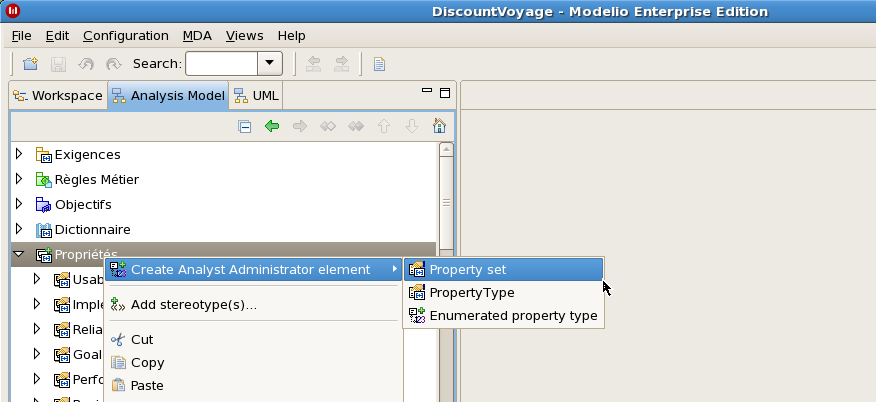The width and height of the screenshot is (876, 402).
Task: Choose Paste from context menu
Action: pos(253,385)
